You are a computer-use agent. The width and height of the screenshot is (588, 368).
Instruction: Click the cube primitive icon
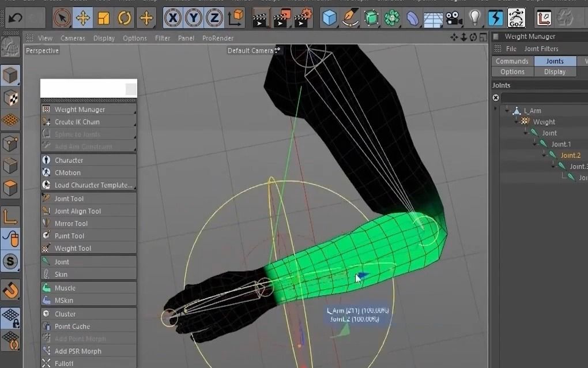click(330, 18)
